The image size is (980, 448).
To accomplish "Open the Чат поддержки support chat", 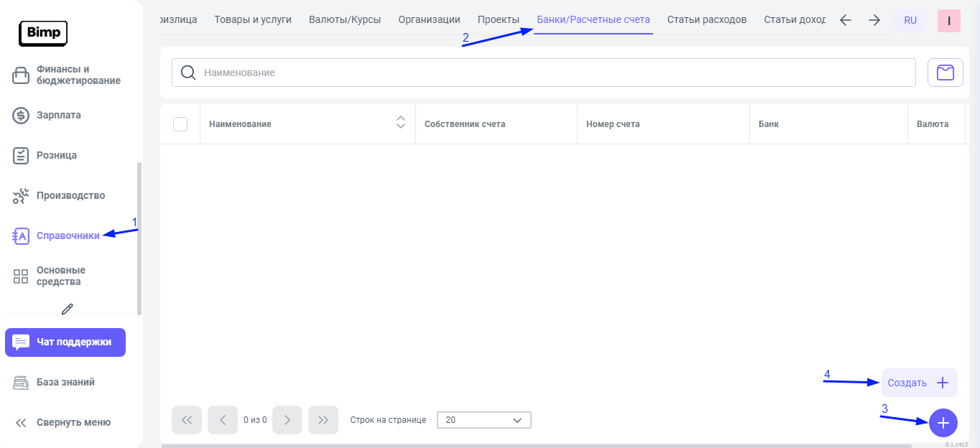I will (x=65, y=342).
